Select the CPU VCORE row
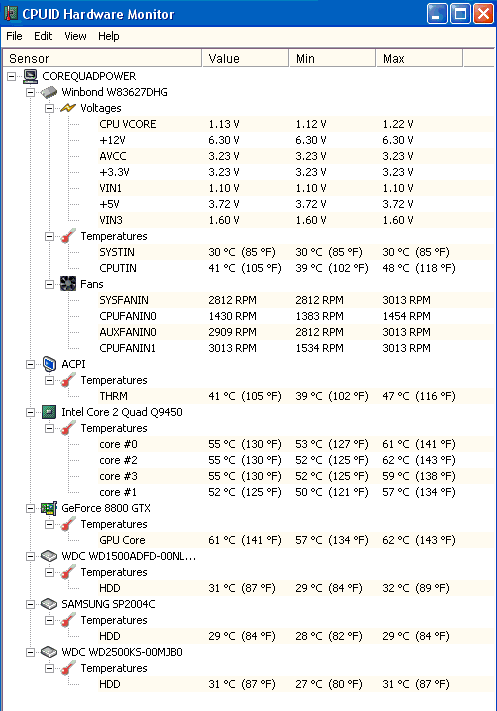 point(296,124)
